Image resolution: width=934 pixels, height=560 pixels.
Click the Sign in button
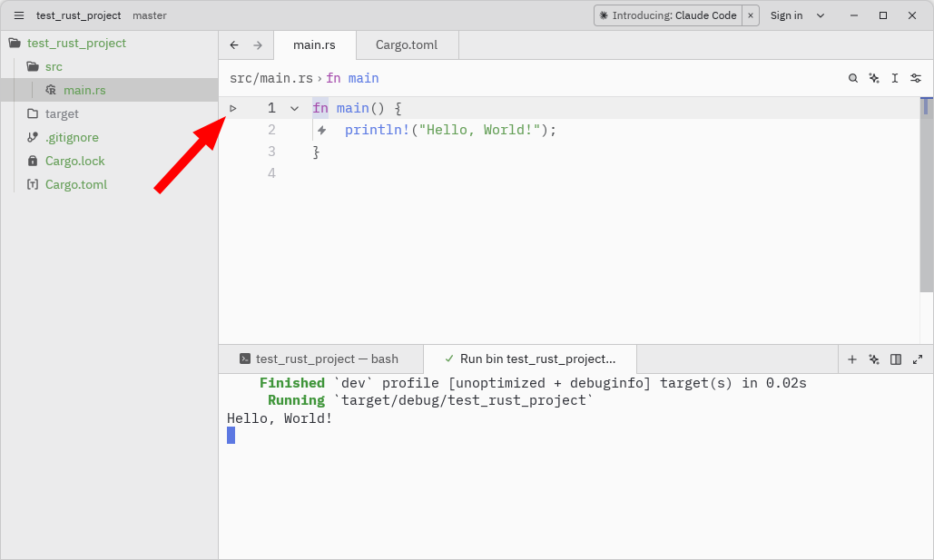(x=786, y=15)
